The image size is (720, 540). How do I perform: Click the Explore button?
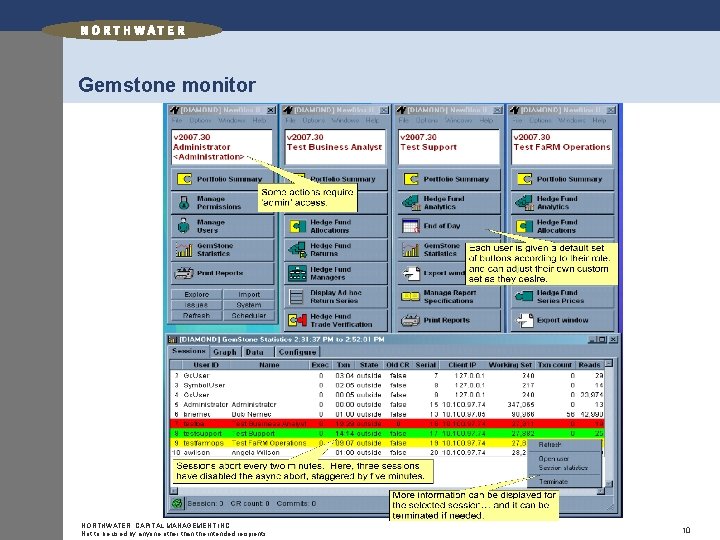point(197,294)
